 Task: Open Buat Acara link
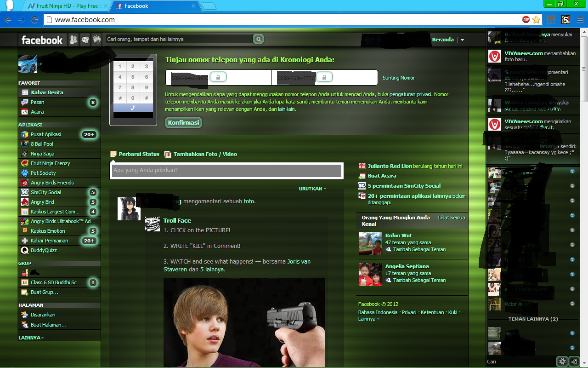382,176
